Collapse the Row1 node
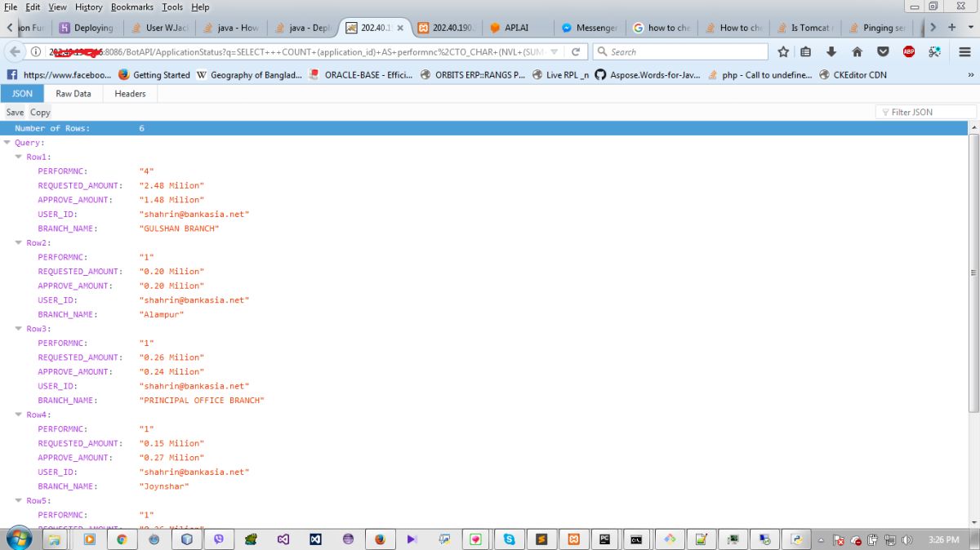The image size is (980, 550). [x=19, y=157]
